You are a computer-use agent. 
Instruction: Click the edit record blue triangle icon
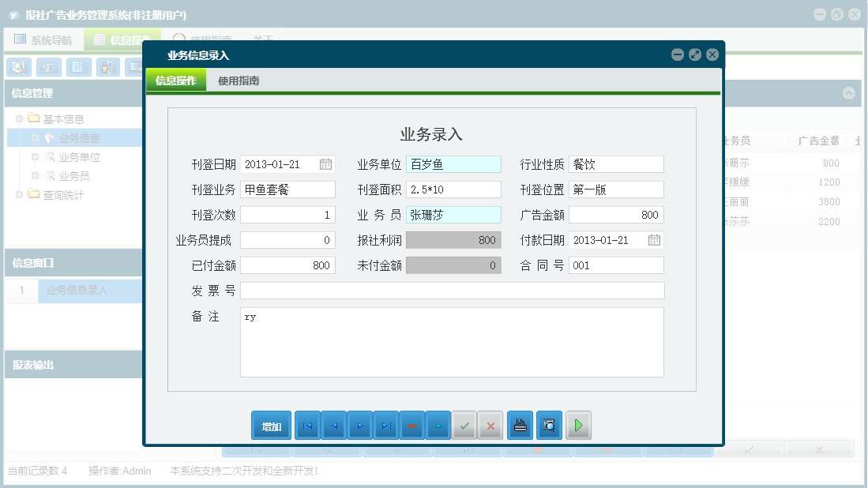coord(438,425)
